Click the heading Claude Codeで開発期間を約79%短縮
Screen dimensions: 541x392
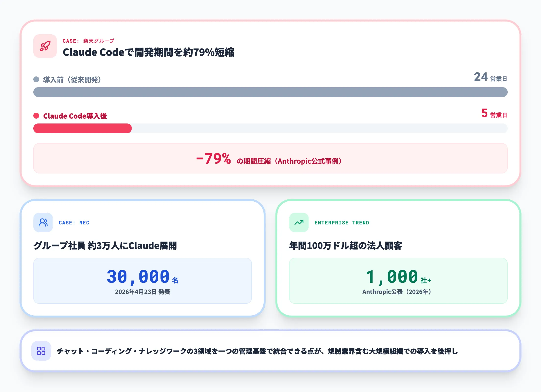tap(148, 52)
